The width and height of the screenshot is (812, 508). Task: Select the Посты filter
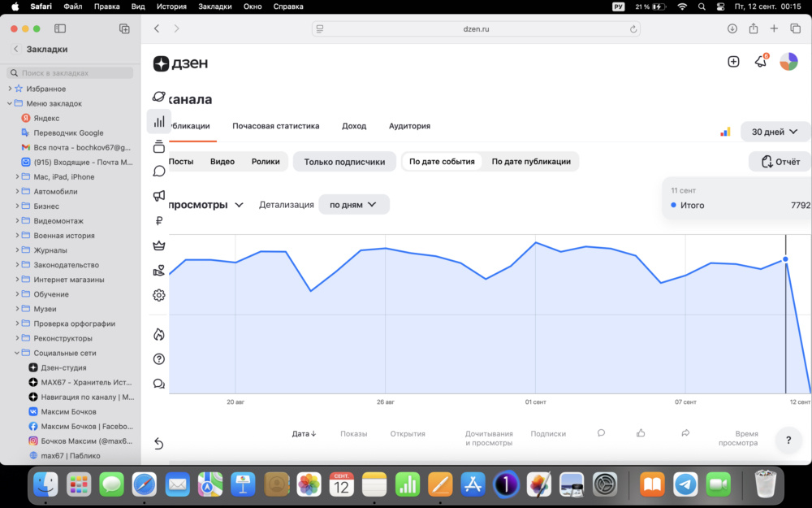coord(181,162)
